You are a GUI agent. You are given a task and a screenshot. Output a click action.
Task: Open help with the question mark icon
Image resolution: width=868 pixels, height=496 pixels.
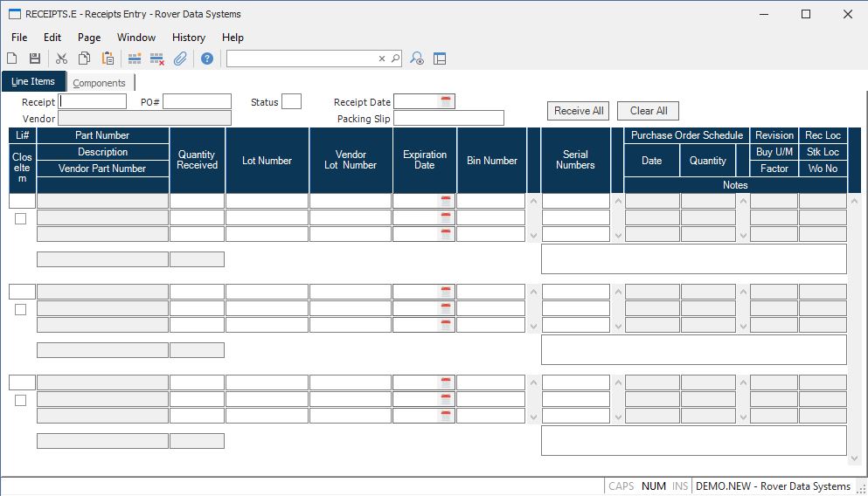tap(207, 59)
